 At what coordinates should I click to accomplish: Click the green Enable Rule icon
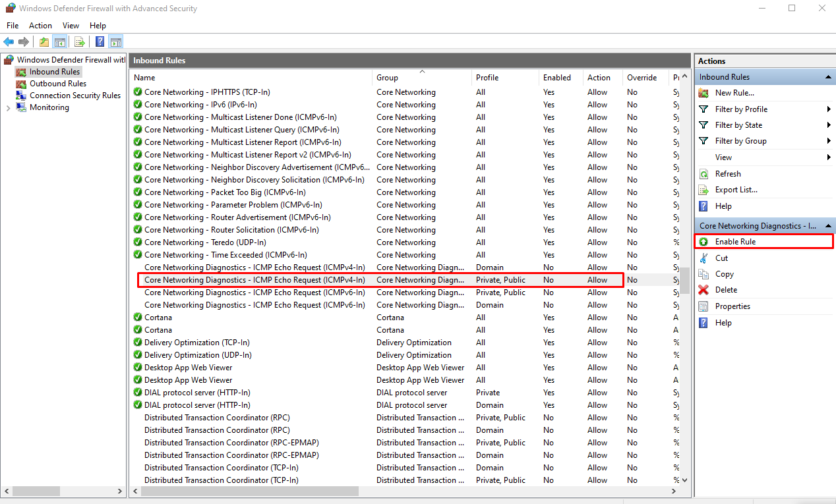pyautogui.click(x=703, y=242)
